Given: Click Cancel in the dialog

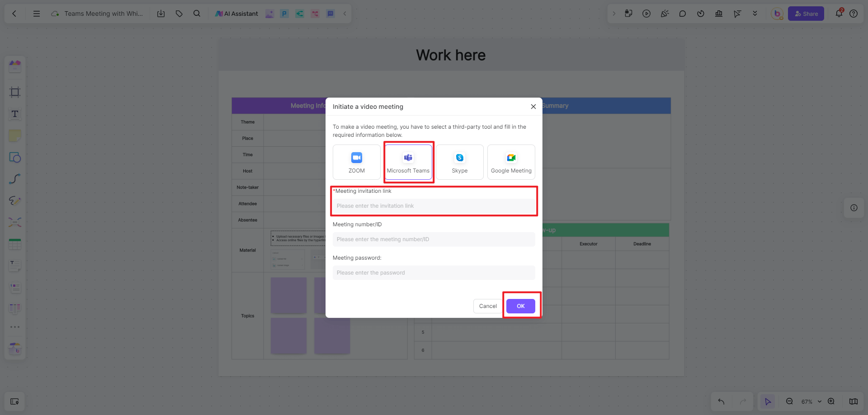Looking at the screenshot, I should point(488,306).
